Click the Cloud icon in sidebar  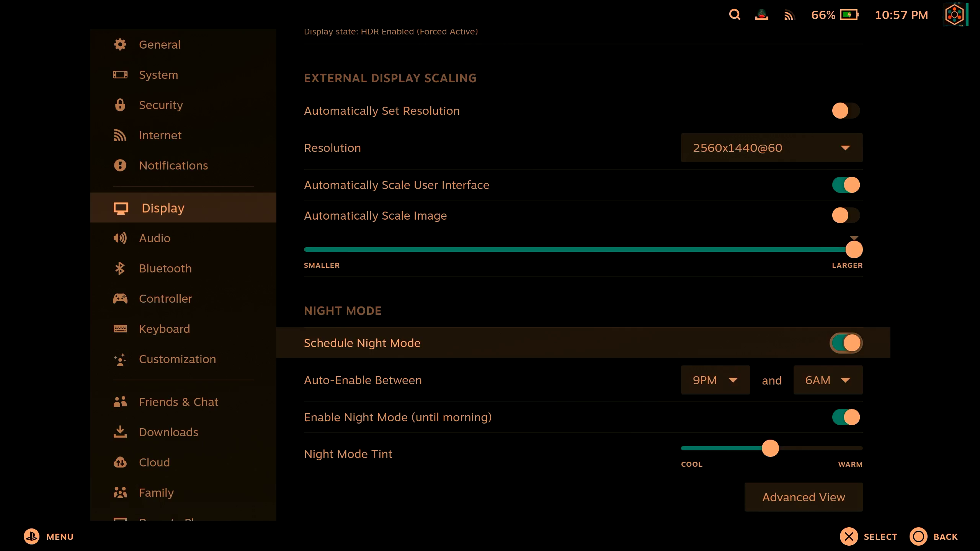(x=120, y=462)
